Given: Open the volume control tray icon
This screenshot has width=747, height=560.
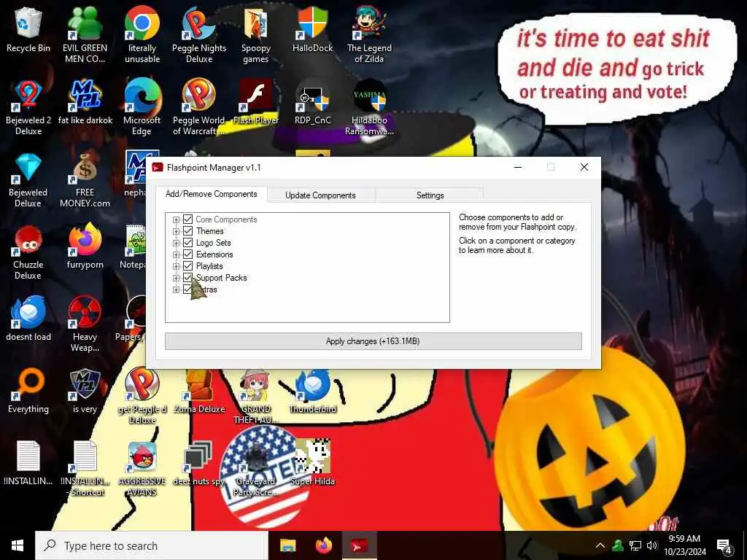Looking at the screenshot, I should click(x=652, y=545).
